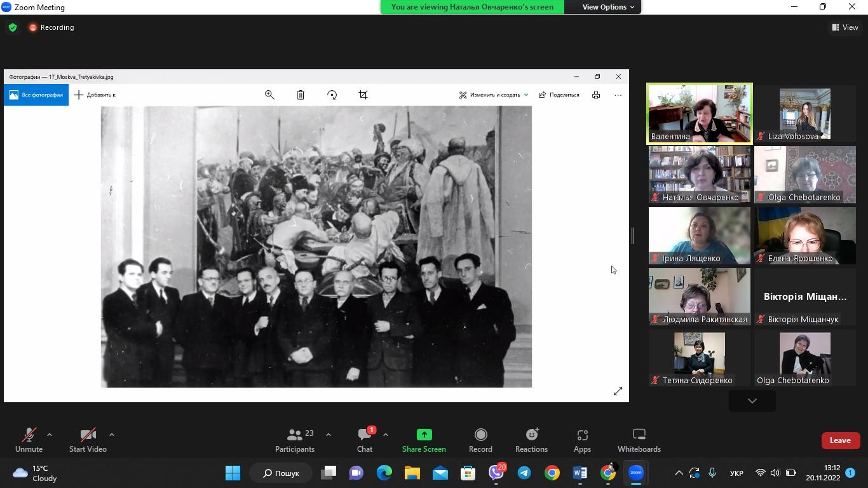Open the Chat panel
This screenshot has width=868, height=488.
coord(365,440)
